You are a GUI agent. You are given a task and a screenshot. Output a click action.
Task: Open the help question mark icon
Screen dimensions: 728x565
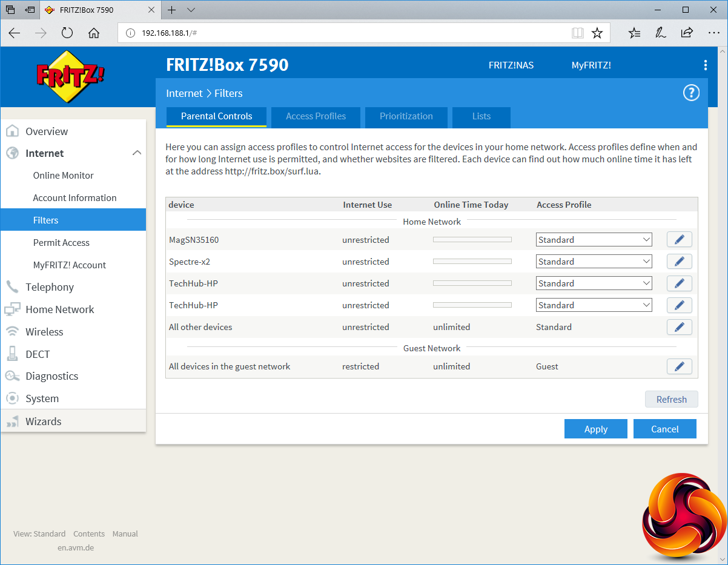click(x=691, y=93)
